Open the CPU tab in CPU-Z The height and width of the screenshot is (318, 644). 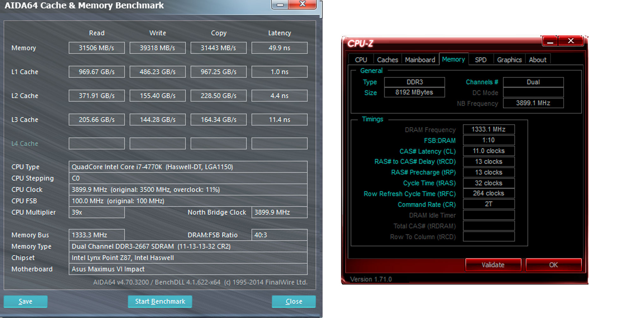(361, 60)
